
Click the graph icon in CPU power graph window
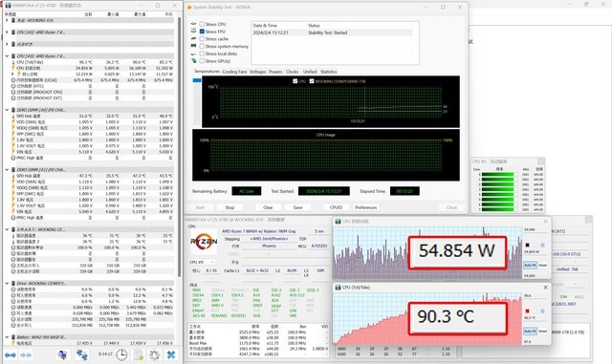coord(338,222)
